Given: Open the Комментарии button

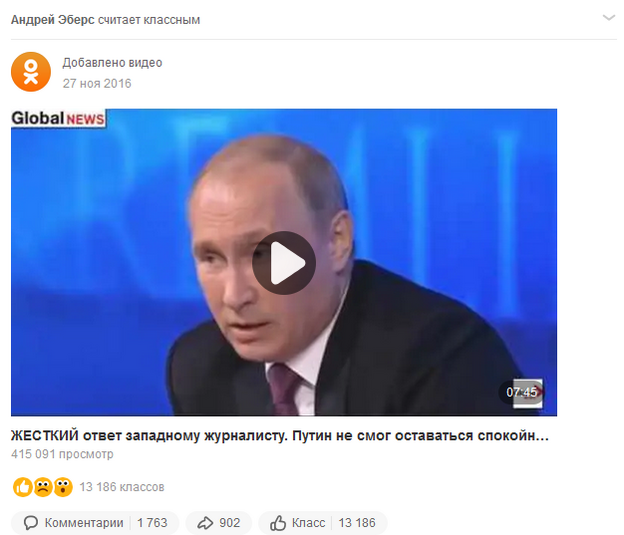Looking at the screenshot, I should 95,523.
